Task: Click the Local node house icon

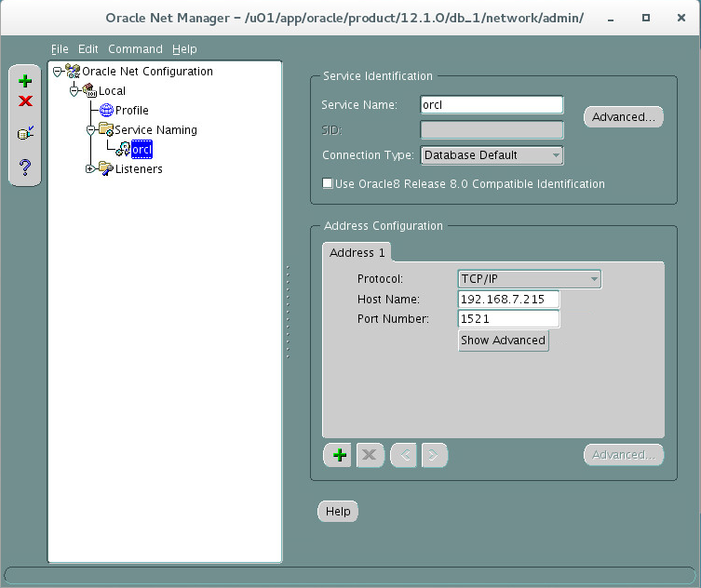Action: (x=89, y=90)
